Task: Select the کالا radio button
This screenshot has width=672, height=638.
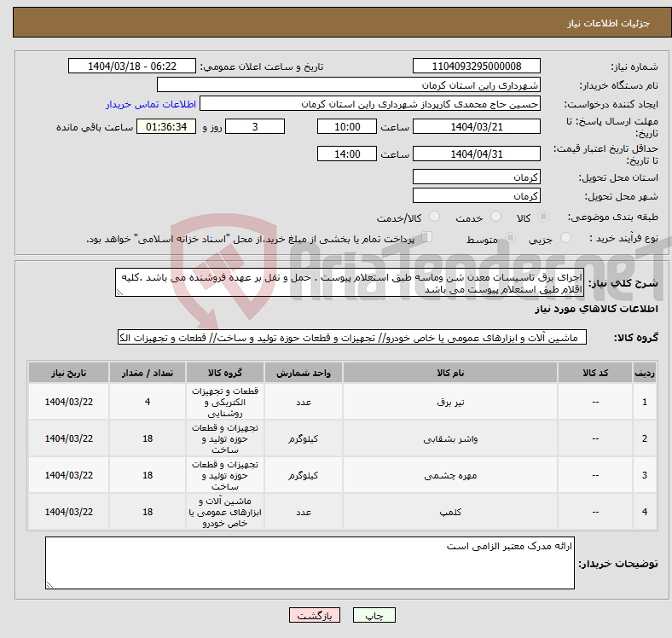Action: pyautogui.click(x=543, y=217)
